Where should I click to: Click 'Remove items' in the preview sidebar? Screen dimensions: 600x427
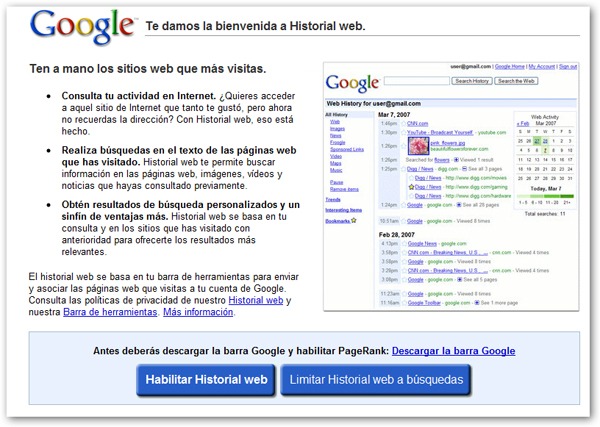click(344, 189)
